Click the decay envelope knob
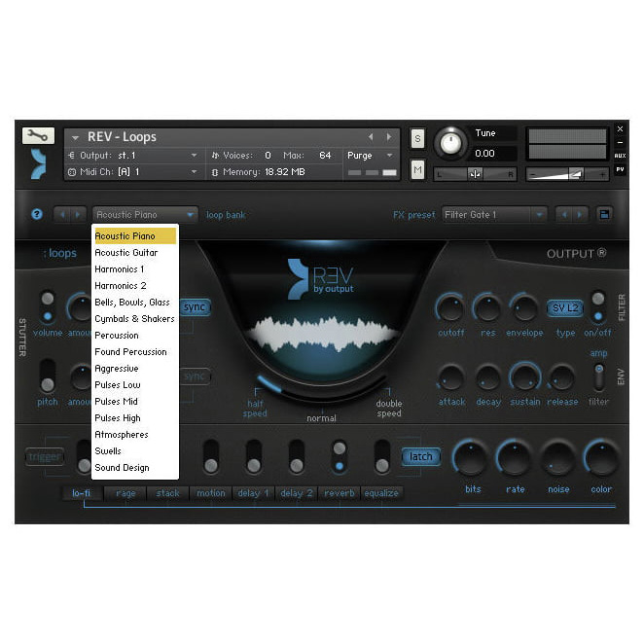Screen dimensions: 644x644 487,377
